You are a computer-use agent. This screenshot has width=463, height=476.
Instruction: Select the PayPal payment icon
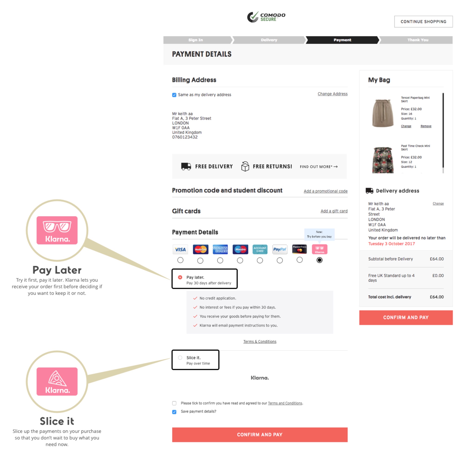point(280,250)
